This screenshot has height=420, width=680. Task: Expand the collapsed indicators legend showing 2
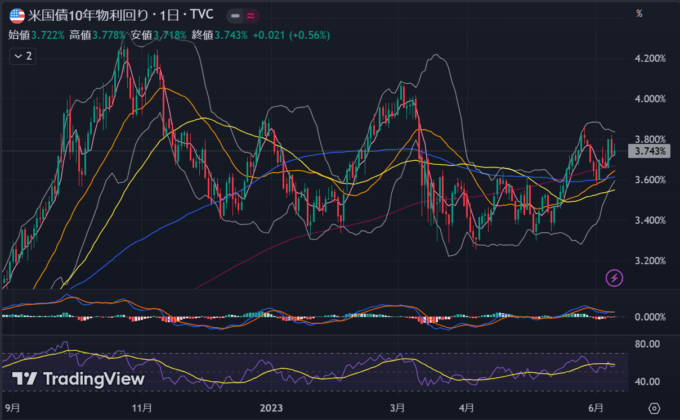(x=24, y=57)
